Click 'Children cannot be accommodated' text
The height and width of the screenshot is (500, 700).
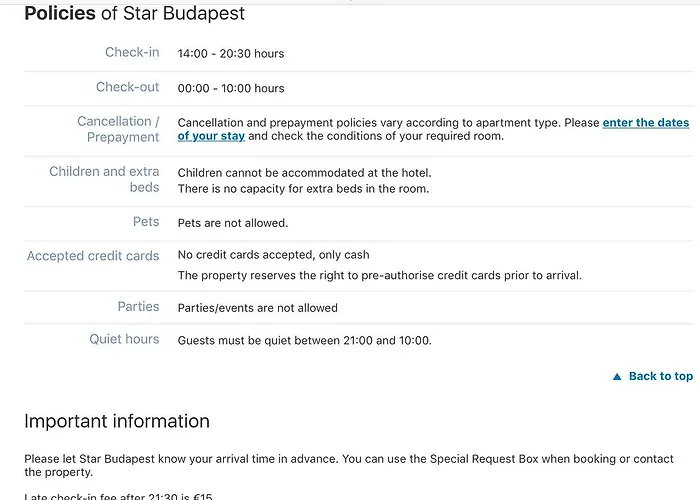click(304, 173)
